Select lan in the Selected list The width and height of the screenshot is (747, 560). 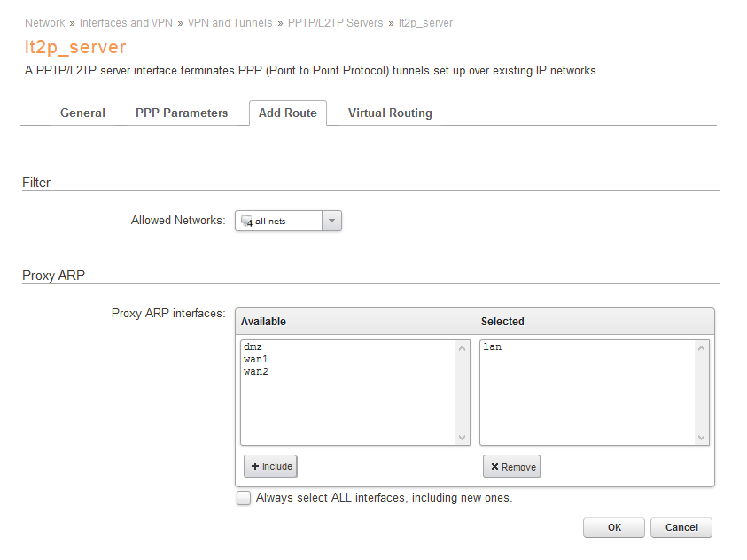(493, 347)
